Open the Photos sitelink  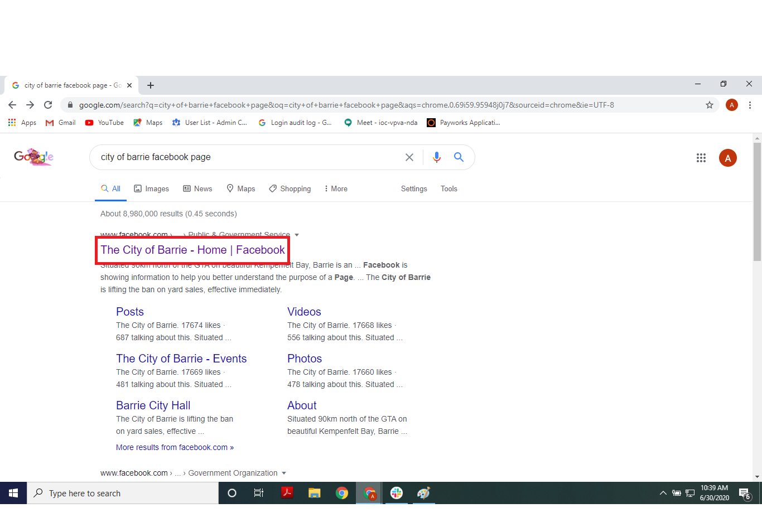305,359
